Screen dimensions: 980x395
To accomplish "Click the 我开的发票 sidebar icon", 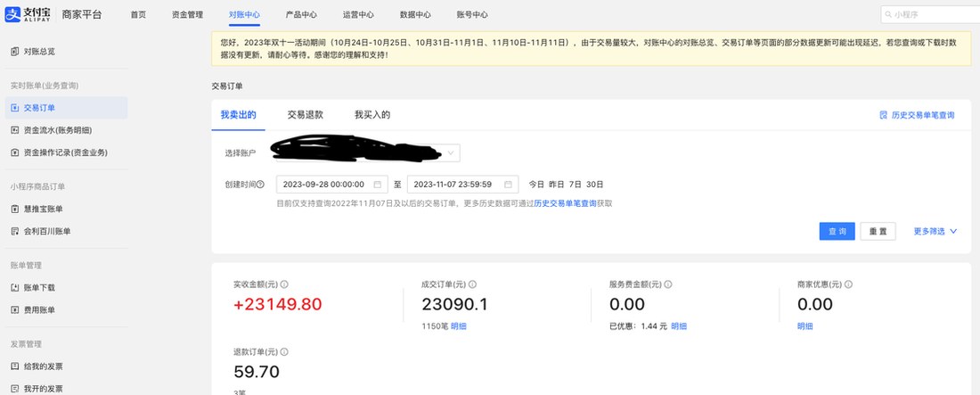I will tap(15, 389).
